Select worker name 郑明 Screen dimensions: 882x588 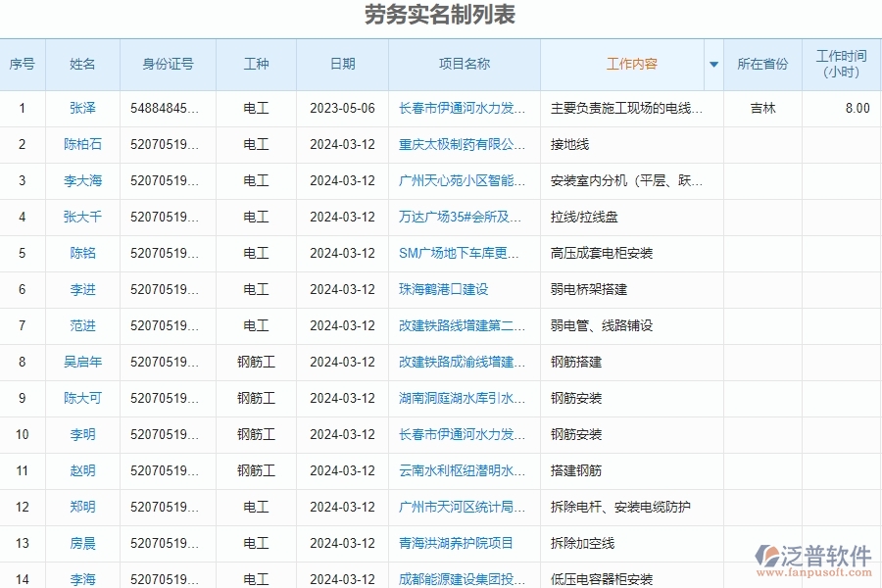(x=82, y=507)
